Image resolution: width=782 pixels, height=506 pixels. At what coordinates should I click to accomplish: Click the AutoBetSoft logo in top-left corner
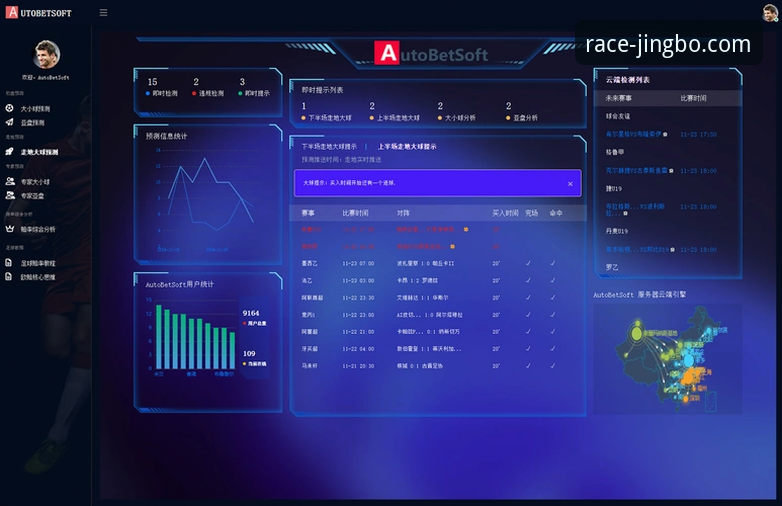(38, 12)
